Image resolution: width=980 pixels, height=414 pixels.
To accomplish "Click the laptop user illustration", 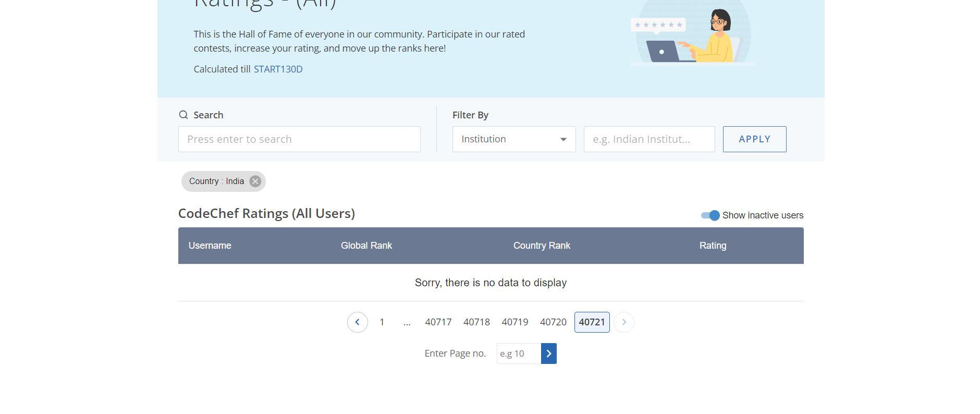I will [693, 33].
